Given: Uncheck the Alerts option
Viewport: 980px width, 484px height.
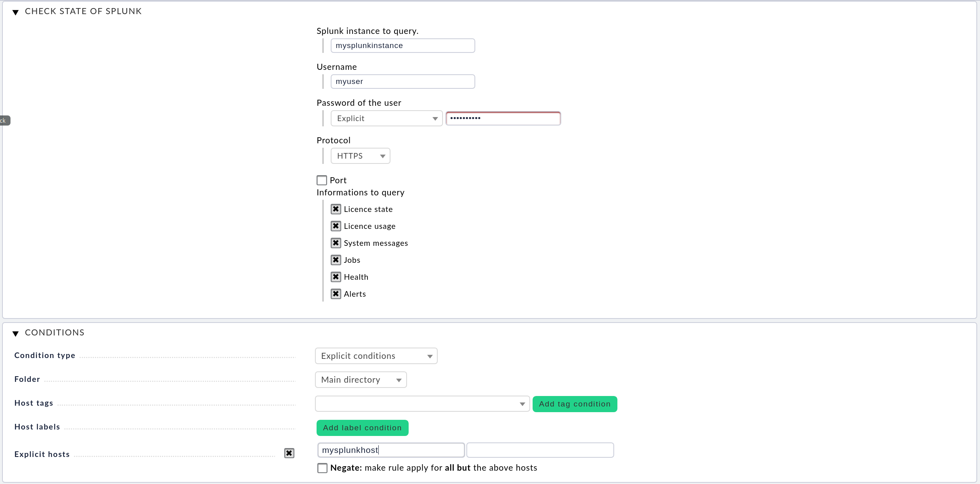Looking at the screenshot, I should [x=336, y=294].
